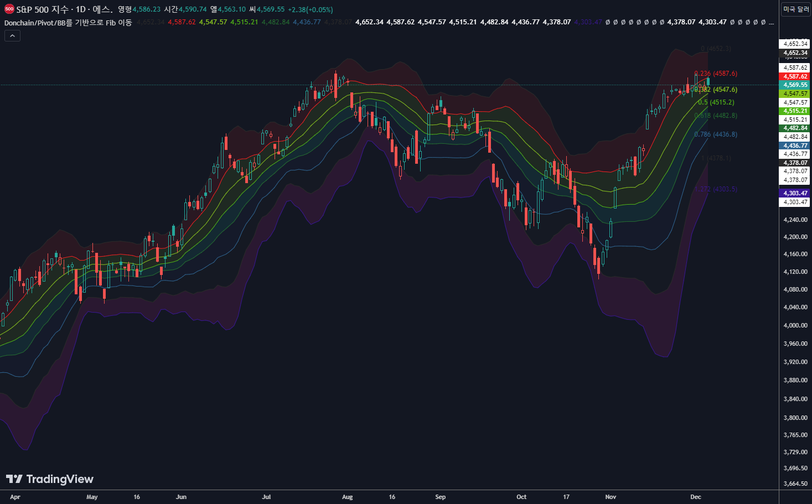Click the 4,000.00 price scale tick
The image size is (812, 504).
pyautogui.click(x=795, y=325)
